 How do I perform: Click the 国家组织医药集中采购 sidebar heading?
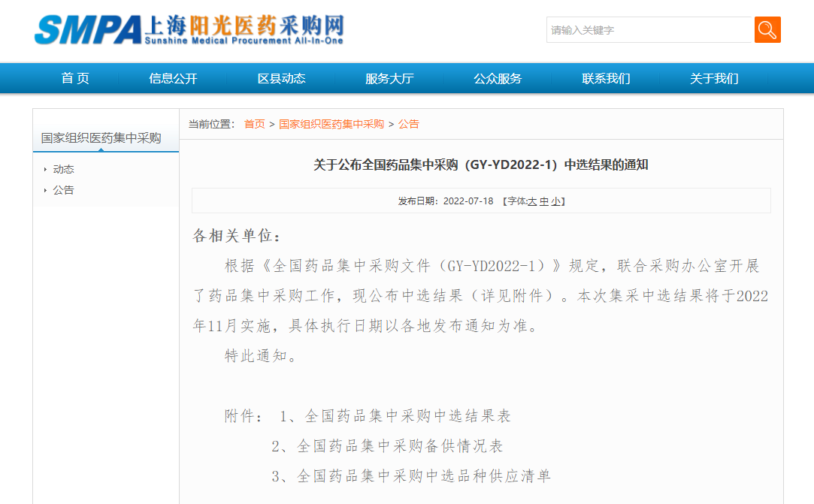pos(101,138)
